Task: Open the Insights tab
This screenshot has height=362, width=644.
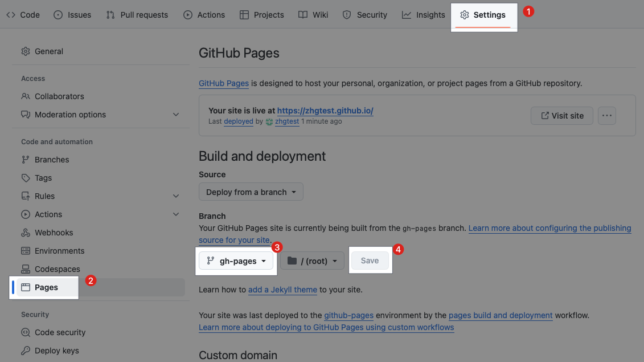Action: pyautogui.click(x=423, y=15)
